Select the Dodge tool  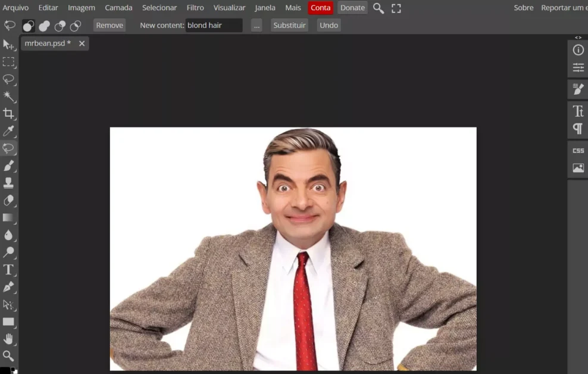click(8, 252)
